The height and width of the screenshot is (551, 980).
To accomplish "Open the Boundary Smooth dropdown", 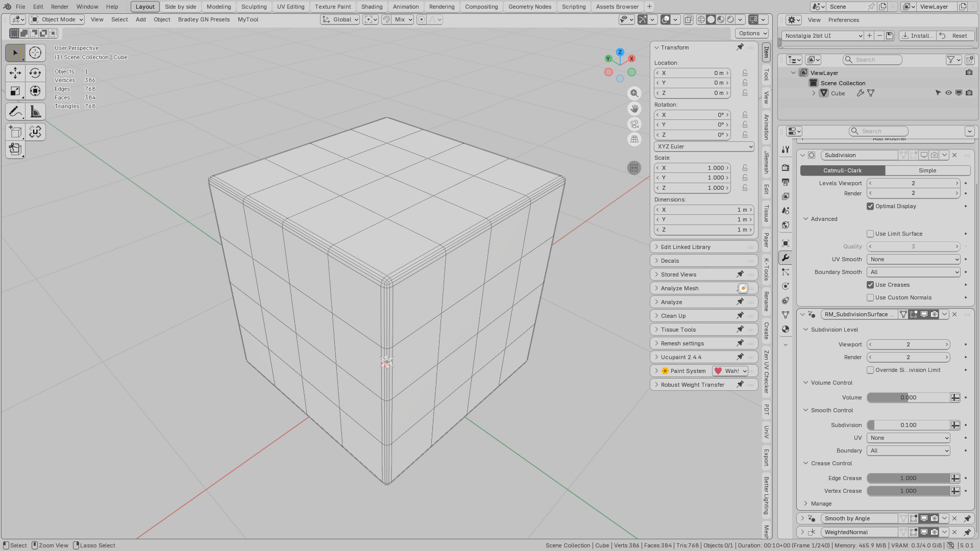I will [914, 272].
